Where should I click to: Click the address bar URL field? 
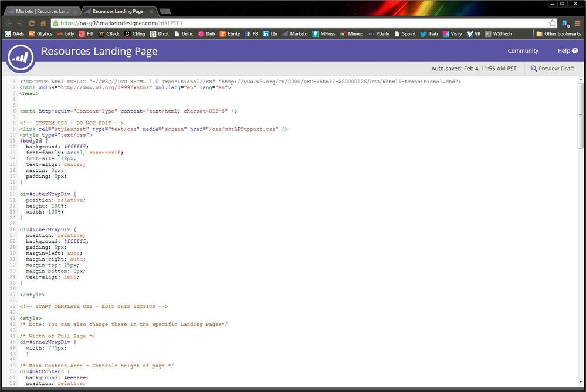(x=293, y=23)
